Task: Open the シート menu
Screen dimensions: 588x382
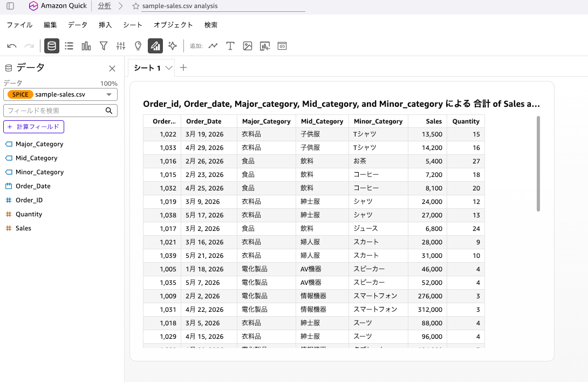Action: pyautogui.click(x=133, y=25)
